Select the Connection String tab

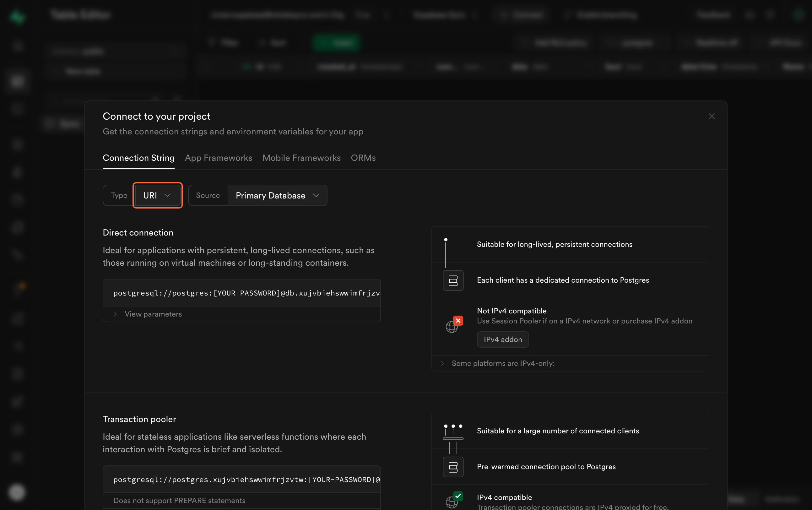point(138,158)
